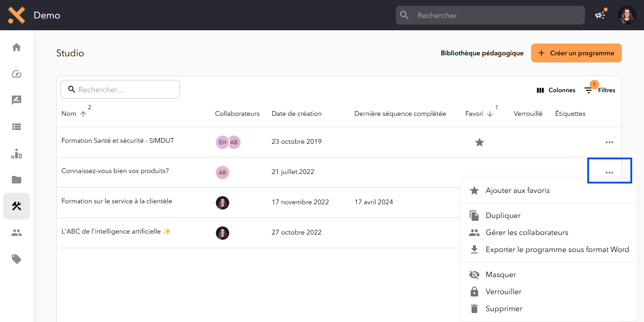Sort by Dernière séquence complétée header

[400, 113]
